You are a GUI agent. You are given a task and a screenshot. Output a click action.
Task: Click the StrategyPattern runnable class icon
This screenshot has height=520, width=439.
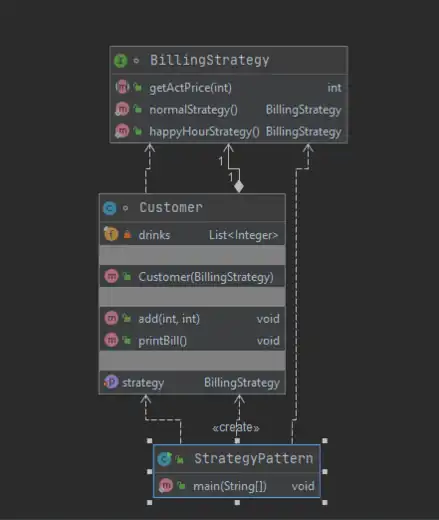pyautogui.click(x=164, y=459)
